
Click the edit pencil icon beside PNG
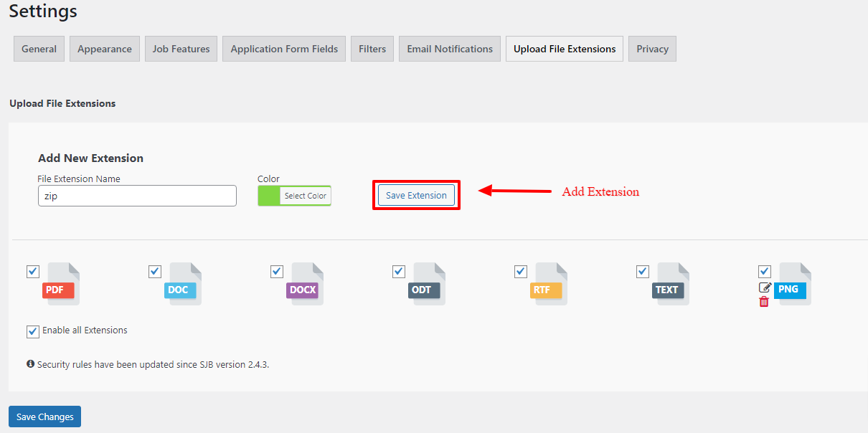[765, 287]
